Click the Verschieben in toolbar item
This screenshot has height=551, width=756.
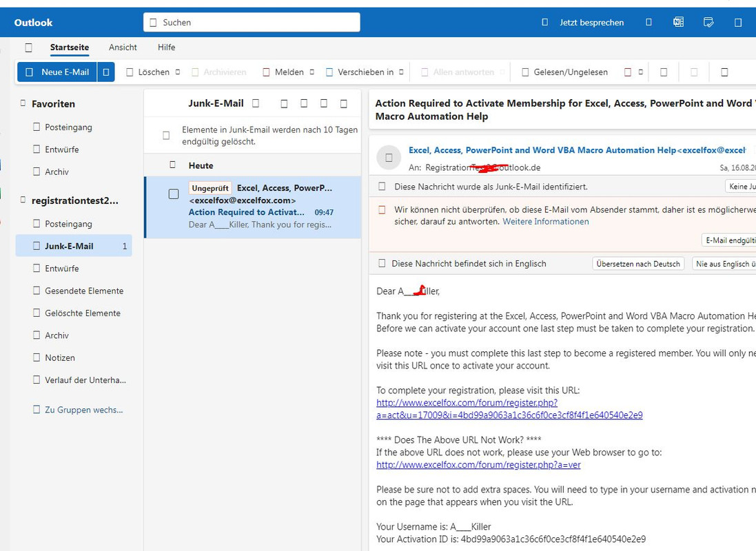pyautogui.click(x=360, y=72)
